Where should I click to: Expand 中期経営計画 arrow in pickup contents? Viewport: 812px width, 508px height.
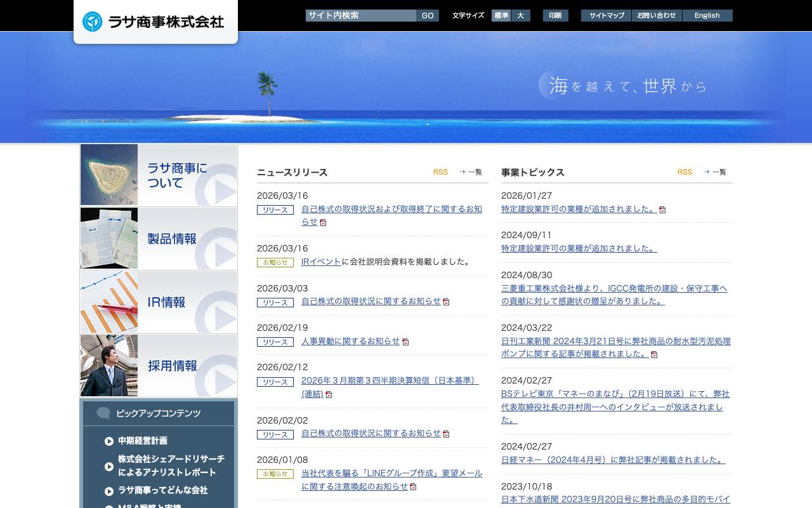(110, 441)
